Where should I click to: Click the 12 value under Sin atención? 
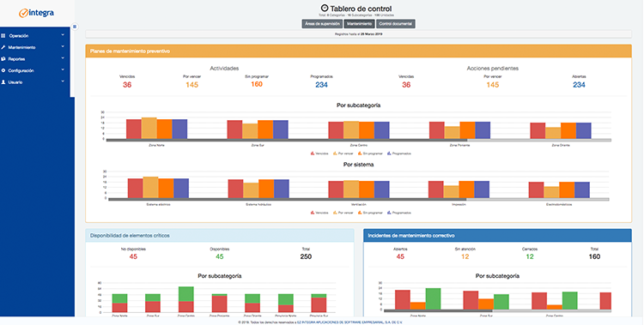click(x=465, y=257)
